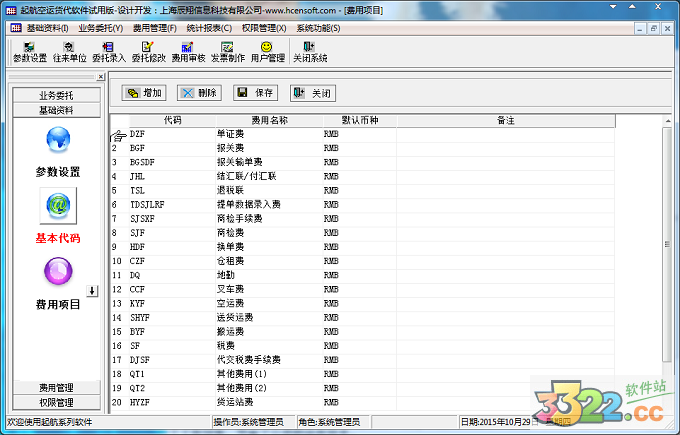The image size is (680, 435).
Task: Select the TSL code cell
Action: coord(172,191)
